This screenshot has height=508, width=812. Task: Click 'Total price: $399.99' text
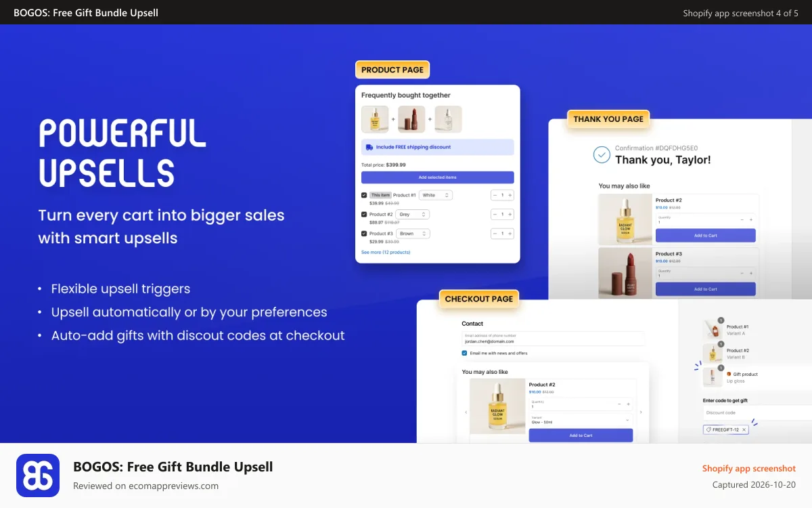point(384,165)
